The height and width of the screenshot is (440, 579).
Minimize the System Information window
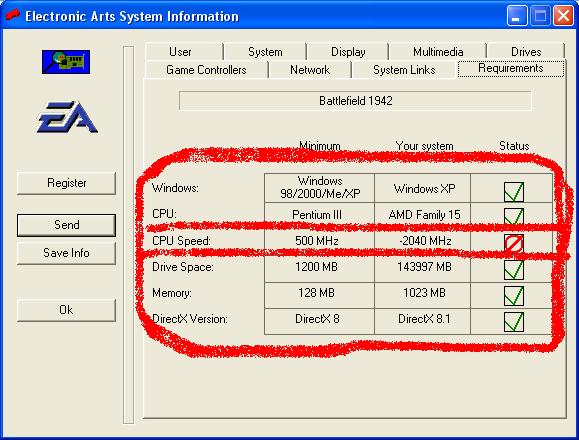coord(517,16)
